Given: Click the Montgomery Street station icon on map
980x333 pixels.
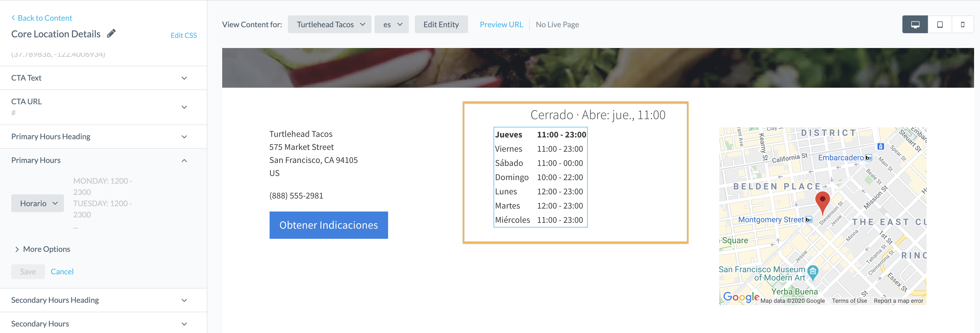Looking at the screenshot, I should (809, 220).
